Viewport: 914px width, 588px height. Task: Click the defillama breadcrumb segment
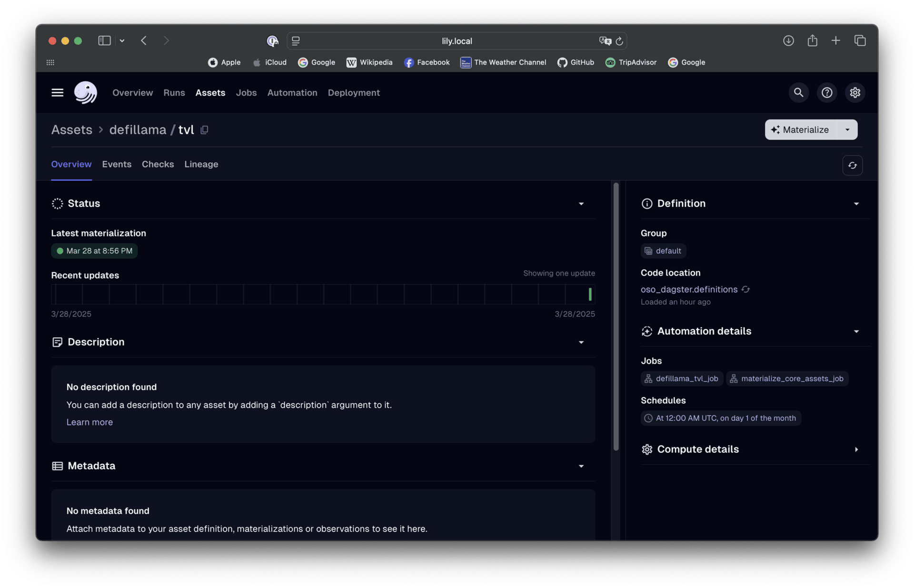(138, 129)
